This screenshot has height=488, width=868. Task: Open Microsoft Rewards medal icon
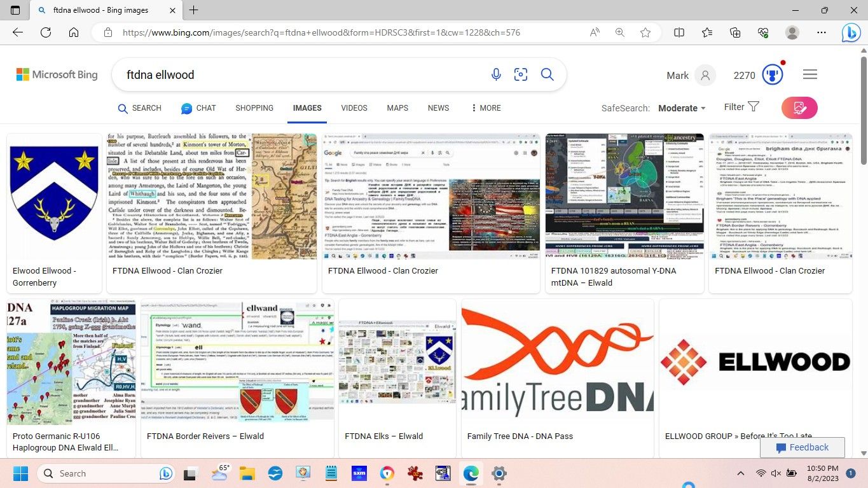pos(773,75)
